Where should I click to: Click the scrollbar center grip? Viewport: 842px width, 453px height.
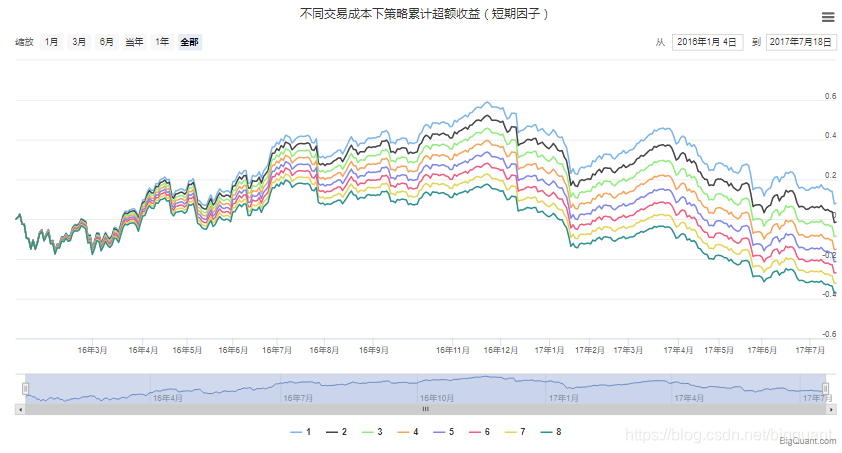[x=425, y=410]
